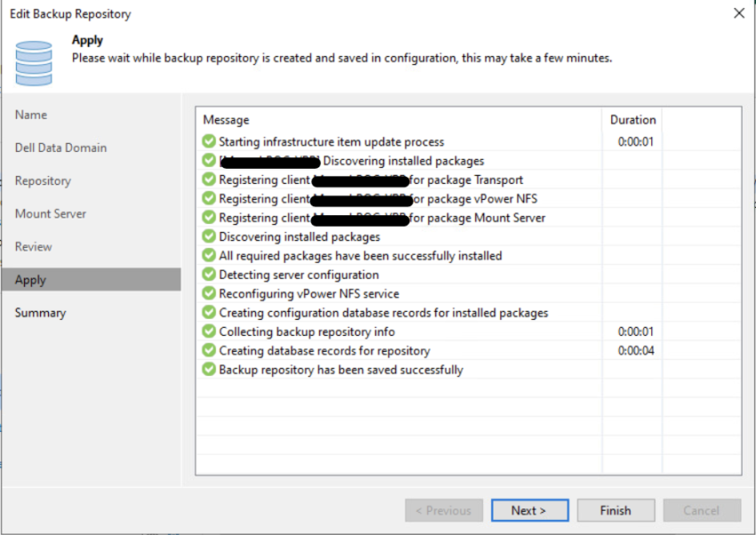Switch to the Dell Data Domain step
The image size is (756, 535).
click(59, 148)
